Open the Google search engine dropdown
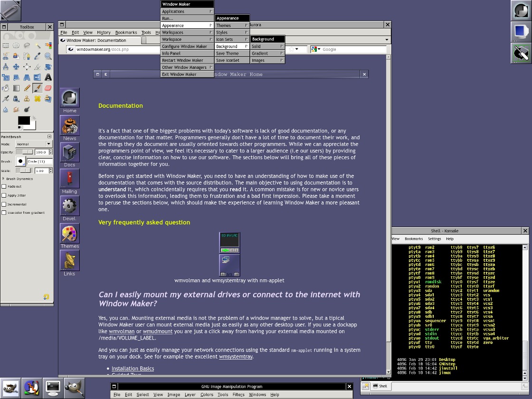Viewport: 532px width, 399px height. click(x=316, y=49)
